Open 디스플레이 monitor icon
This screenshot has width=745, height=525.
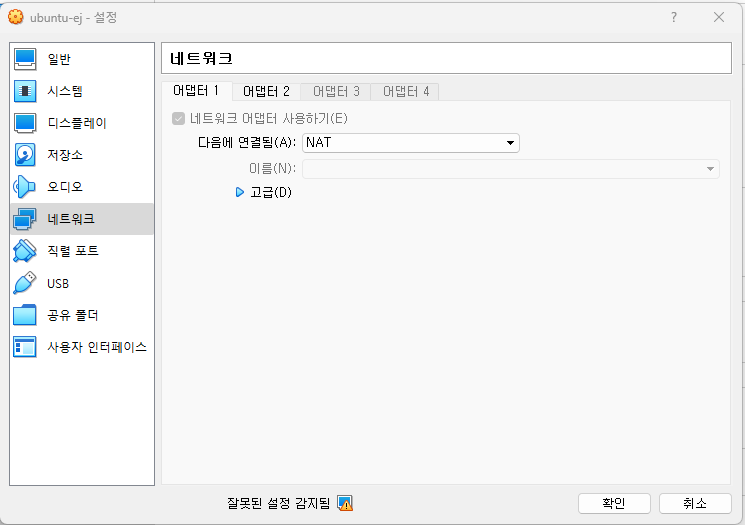25,123
